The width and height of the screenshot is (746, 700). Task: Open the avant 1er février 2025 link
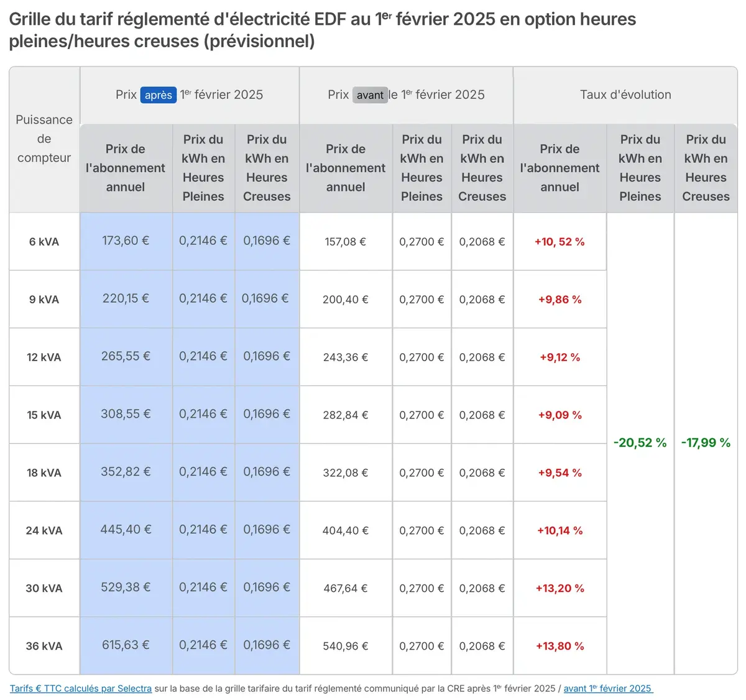[607, 688]
